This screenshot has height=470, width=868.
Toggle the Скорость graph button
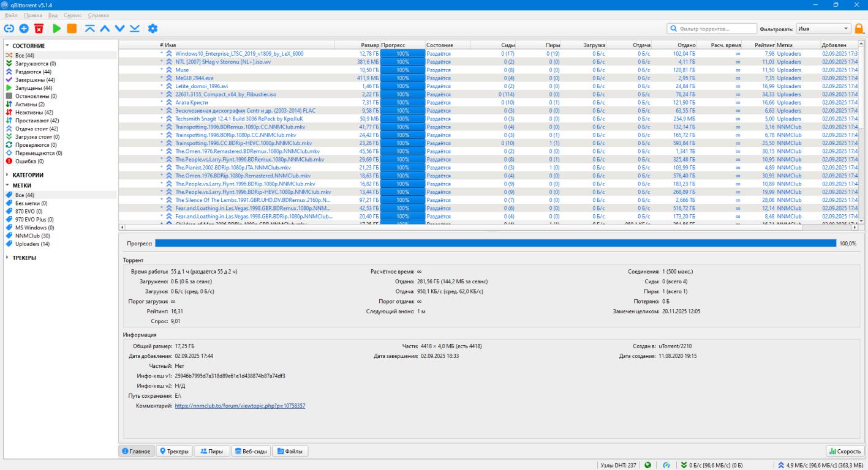(x=844, y=452)
